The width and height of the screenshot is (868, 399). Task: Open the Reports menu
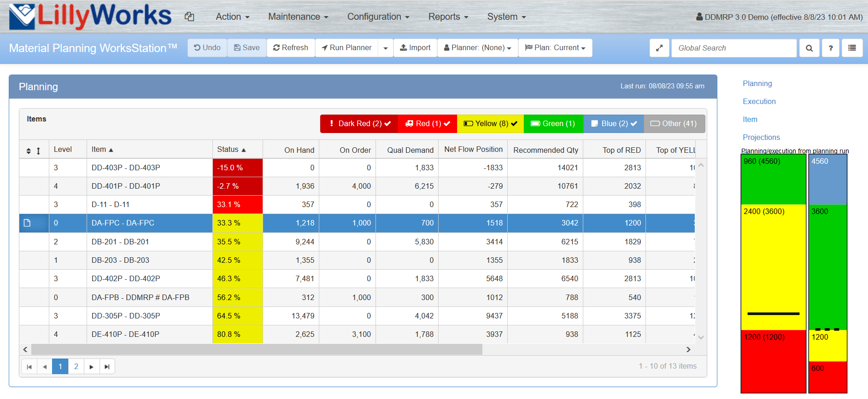(x=448, y=17)
